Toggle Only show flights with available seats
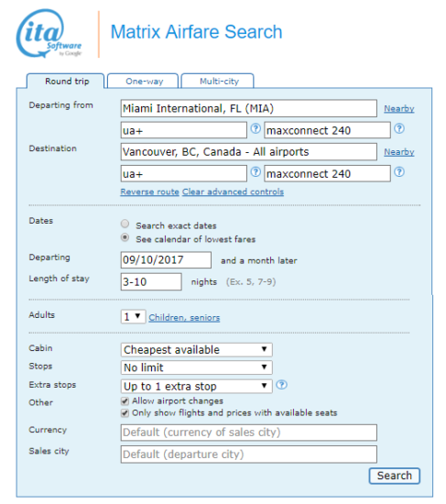 [x=125, y=413]
